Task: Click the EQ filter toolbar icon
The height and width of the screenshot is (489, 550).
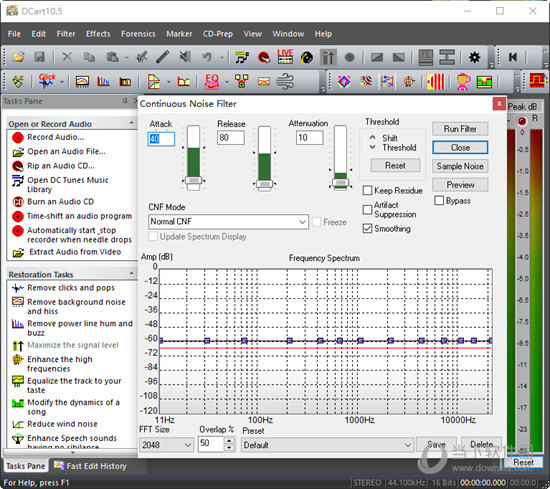Action: click(x=212, y=81)
